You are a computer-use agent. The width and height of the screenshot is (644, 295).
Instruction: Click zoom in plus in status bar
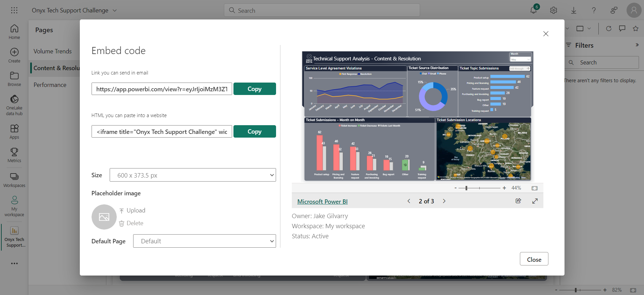[x=605, y=290]
